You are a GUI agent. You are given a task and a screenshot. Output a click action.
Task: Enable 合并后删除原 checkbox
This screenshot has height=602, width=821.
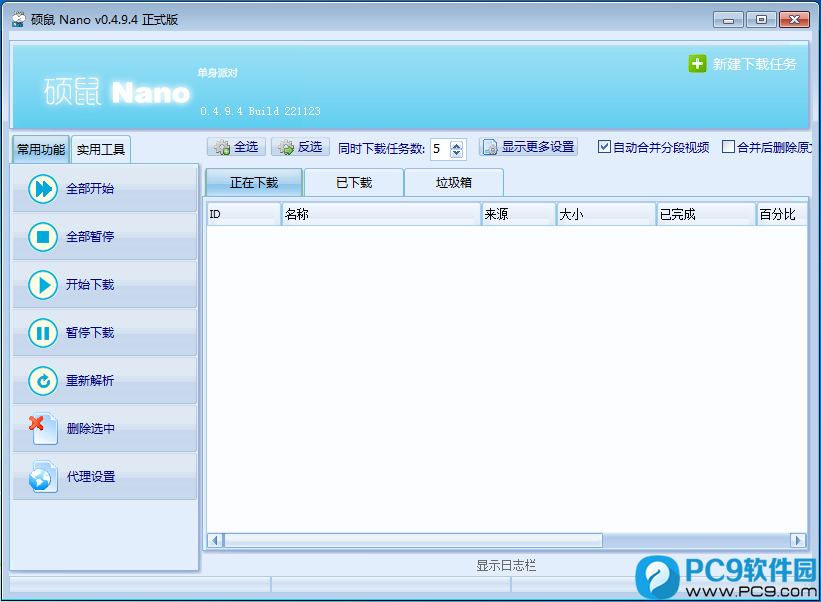(728, 147)
